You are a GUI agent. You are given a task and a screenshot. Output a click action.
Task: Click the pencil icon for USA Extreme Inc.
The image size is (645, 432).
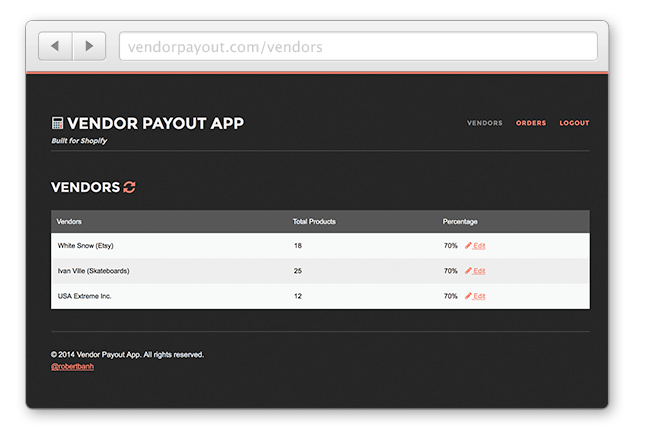(468, 296)
